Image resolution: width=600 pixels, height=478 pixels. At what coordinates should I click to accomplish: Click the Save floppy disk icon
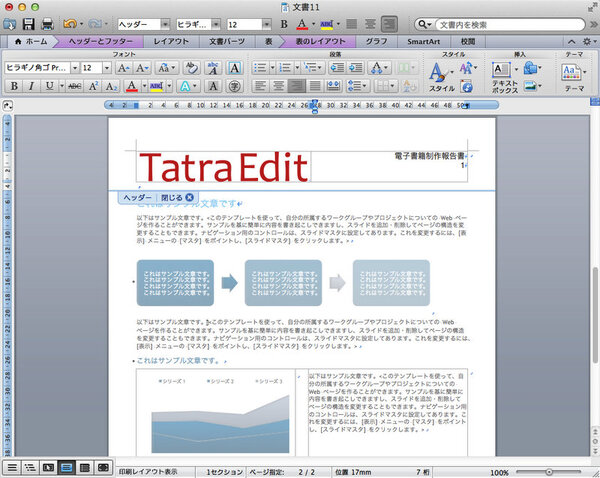(29, 23)
